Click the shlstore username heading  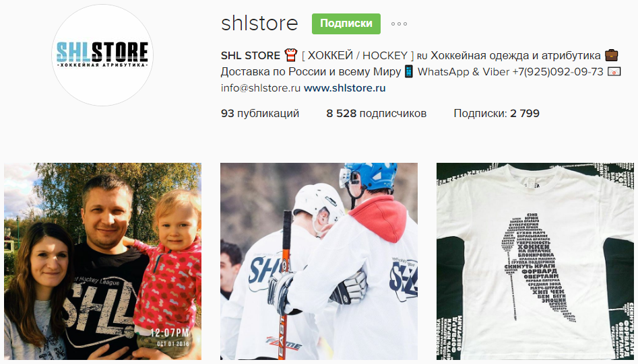click(259, 23)
